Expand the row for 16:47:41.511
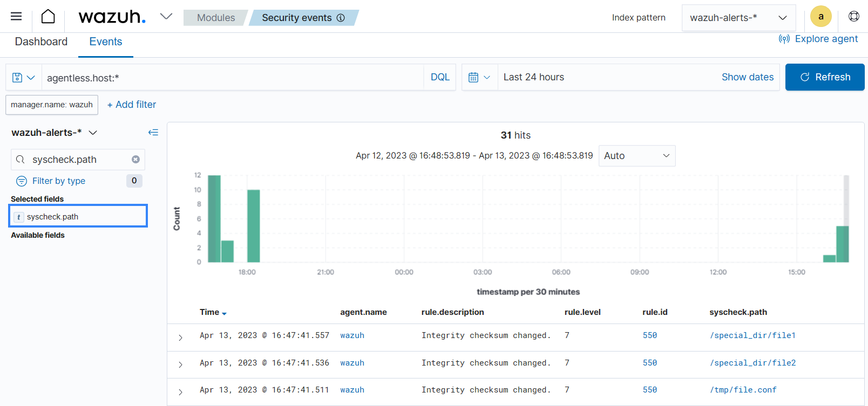The height and width of the screenshot is (406, 868). [180, 392]
